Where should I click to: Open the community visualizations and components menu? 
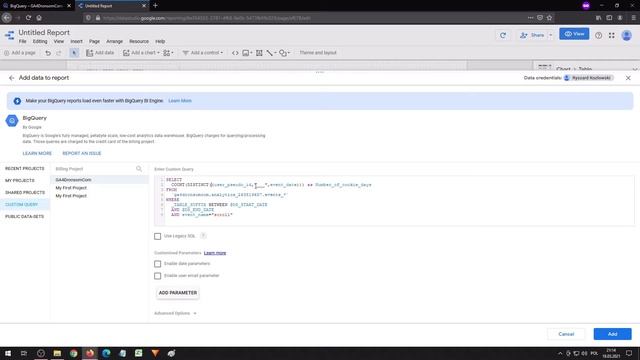coord(168,53)
